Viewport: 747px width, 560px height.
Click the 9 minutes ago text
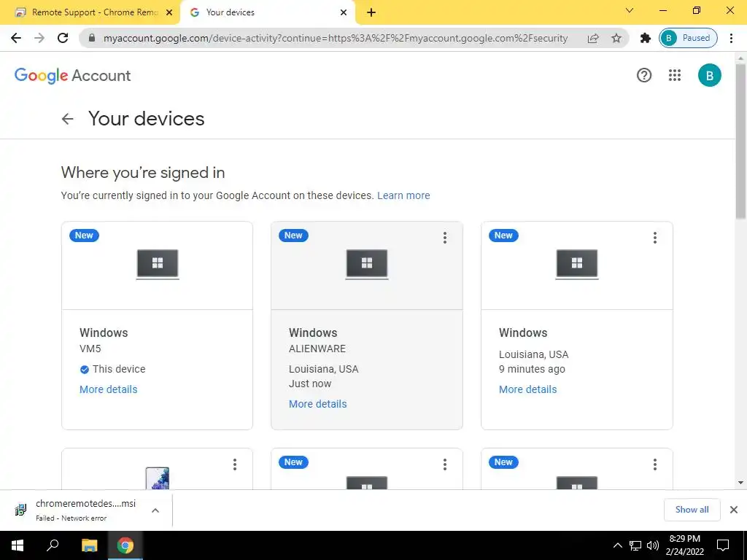(532, 370)
